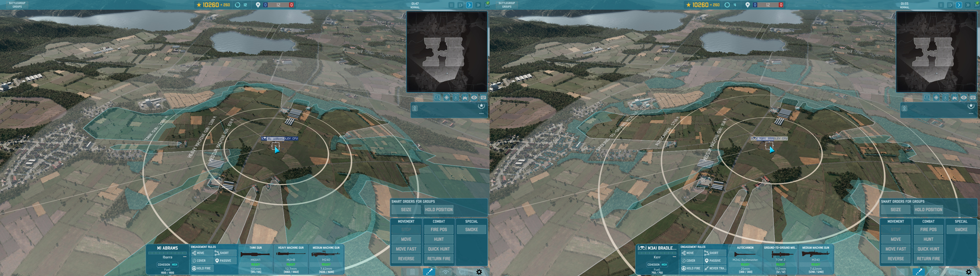Click the explosion icon under left minimap

[x=465, y=97]
